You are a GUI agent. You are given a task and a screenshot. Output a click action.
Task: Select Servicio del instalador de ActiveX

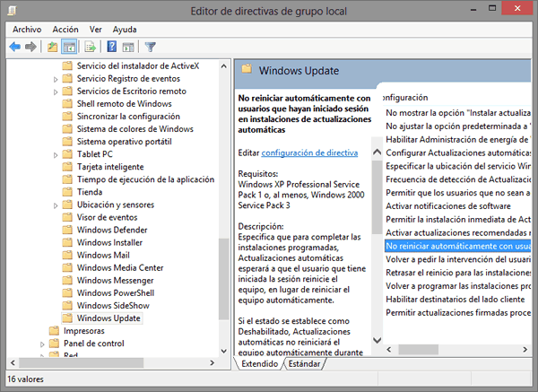pos(138,65)
